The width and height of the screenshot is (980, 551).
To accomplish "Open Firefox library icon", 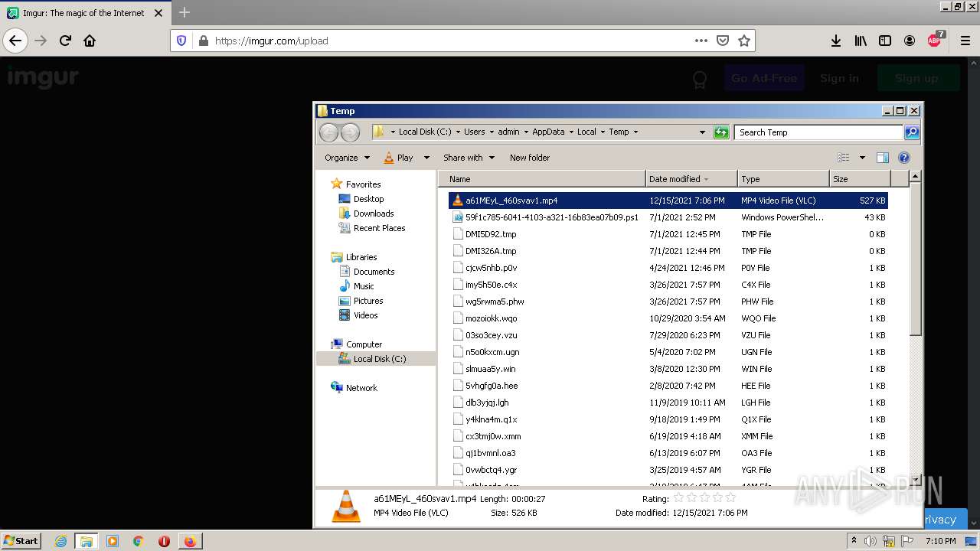I will (861, 41).
